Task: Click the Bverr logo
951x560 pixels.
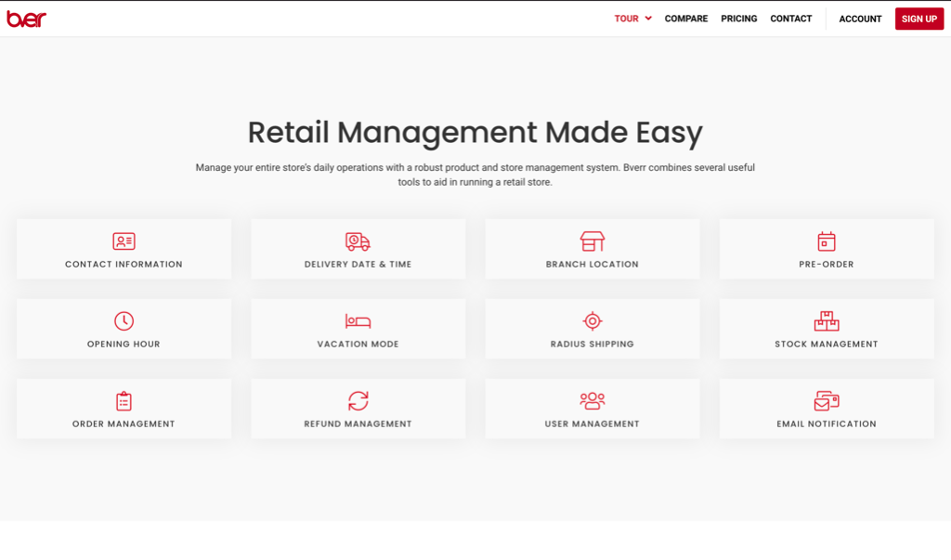Action: tap(27, 19)
